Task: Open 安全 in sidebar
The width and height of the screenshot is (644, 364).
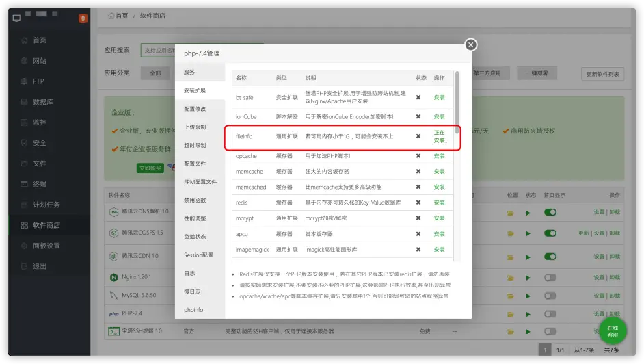Action: point(40,143)
